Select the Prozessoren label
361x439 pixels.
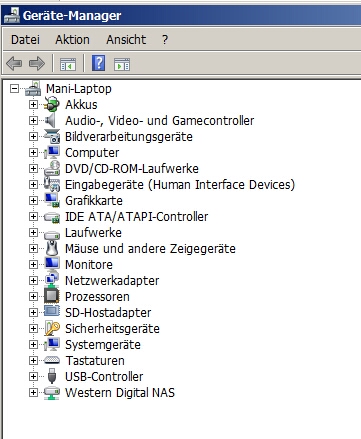click(97, 297)
